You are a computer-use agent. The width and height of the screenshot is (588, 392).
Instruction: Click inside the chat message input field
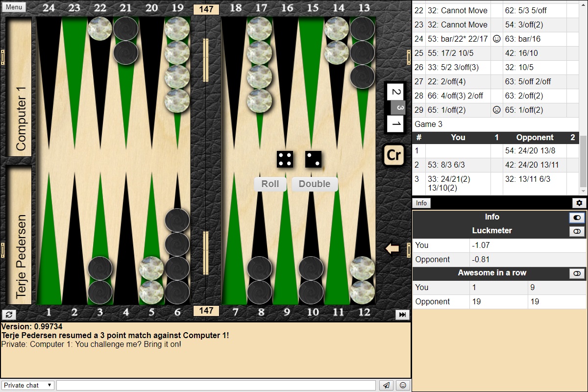click(x=216, y=385)
